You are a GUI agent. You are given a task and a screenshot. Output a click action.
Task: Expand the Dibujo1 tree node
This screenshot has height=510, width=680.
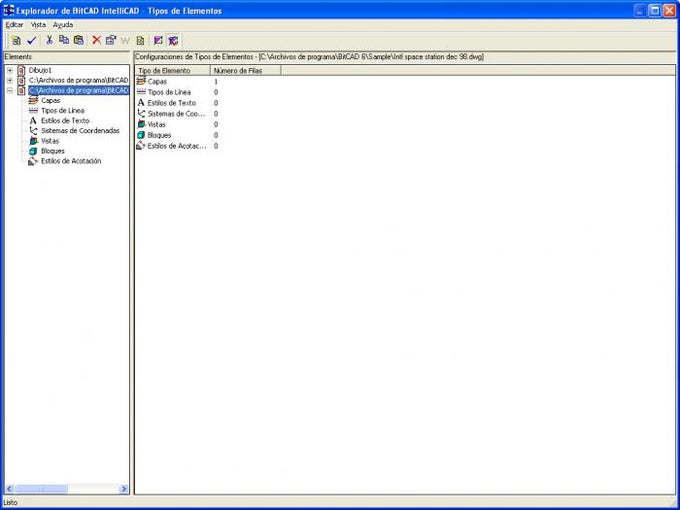pos(10,70)
